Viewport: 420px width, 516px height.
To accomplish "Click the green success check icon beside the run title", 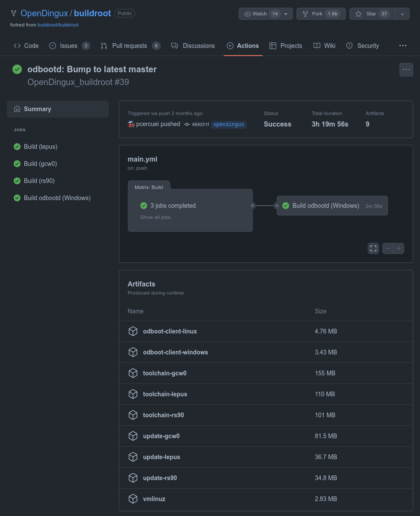I will 17,69.
